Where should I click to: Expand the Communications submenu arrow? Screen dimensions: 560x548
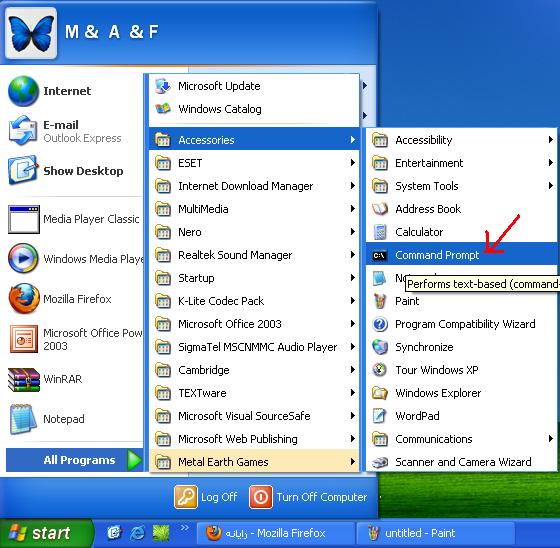coord(551,439)
